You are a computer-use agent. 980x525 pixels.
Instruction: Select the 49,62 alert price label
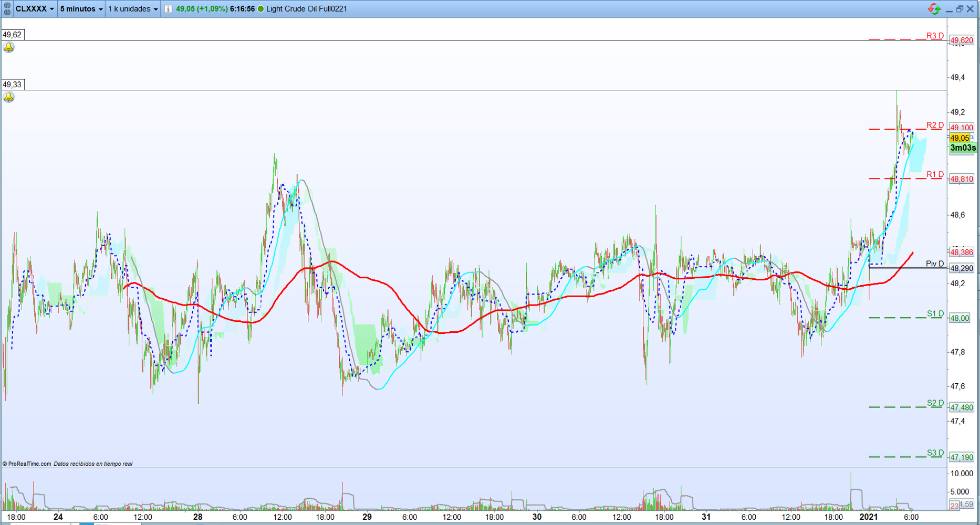point(13,35)
